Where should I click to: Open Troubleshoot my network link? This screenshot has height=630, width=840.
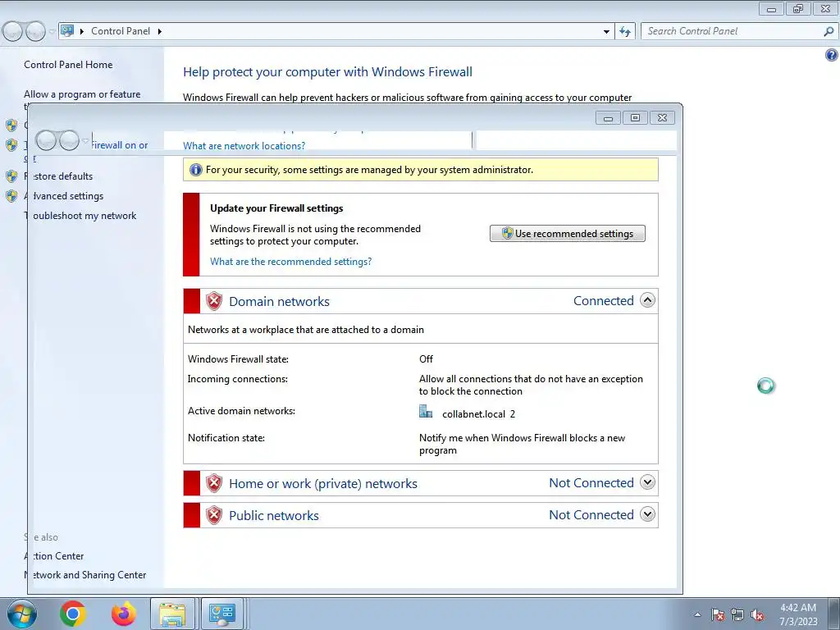(80, 216)
